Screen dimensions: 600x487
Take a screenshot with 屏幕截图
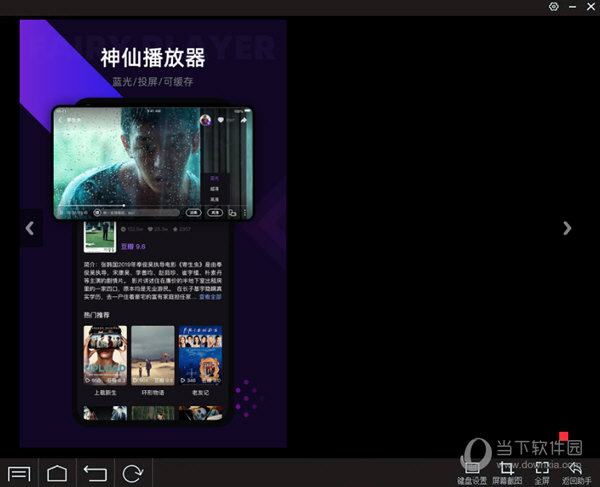point(507,474)
